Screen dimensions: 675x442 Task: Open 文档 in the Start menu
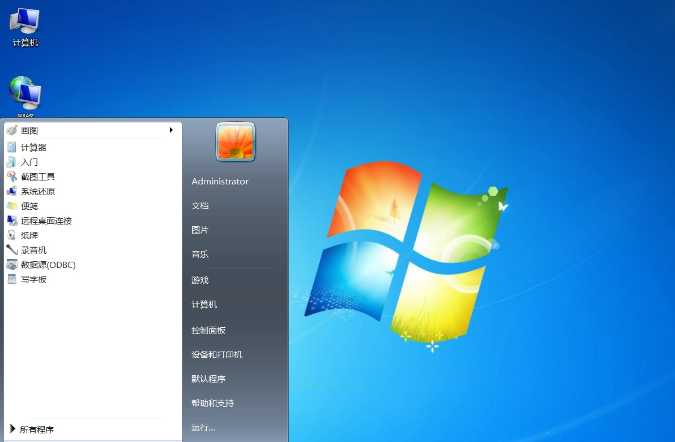(200, 206)
